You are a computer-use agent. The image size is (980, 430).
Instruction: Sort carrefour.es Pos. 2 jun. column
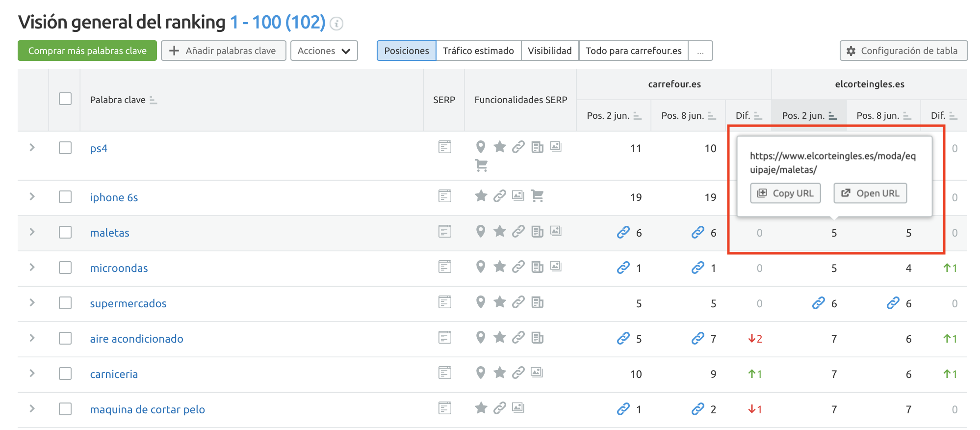click(637, 116)
